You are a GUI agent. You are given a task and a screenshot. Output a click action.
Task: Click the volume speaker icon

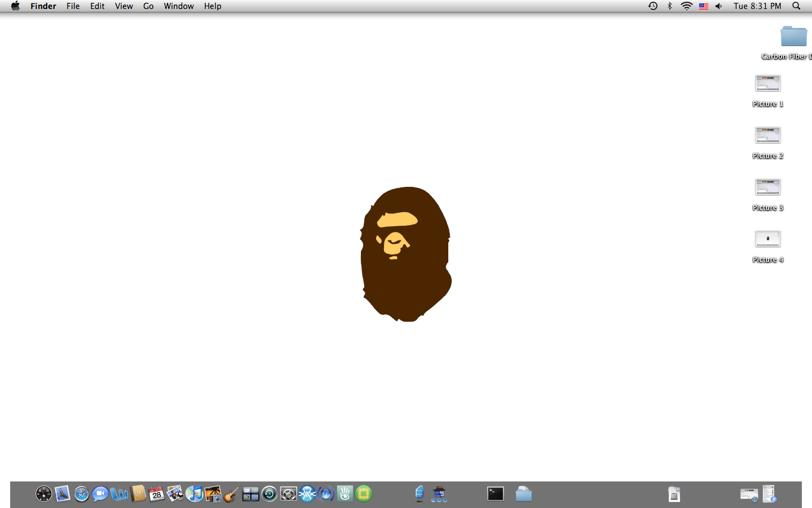pyautogui.click(x=718, y=6)
